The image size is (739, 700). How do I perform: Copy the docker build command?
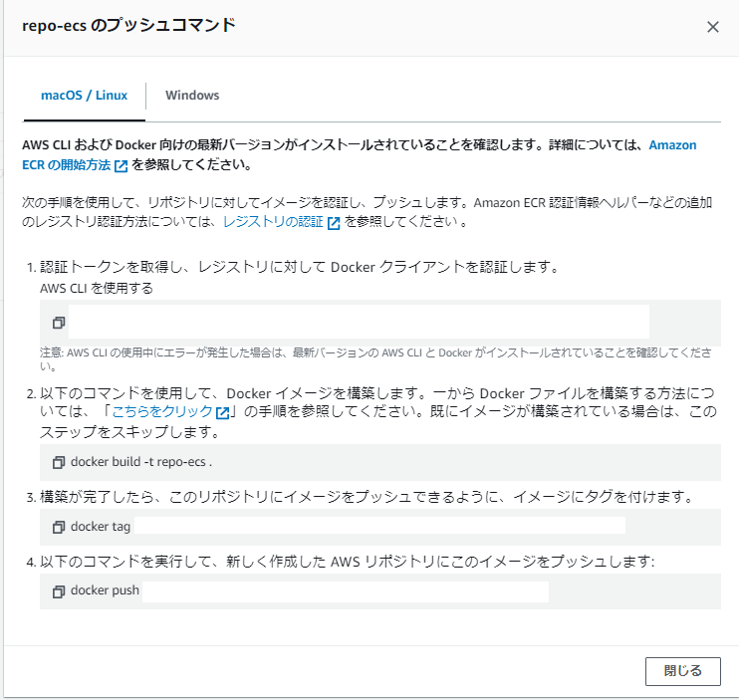pyautogui.click(x=59, y=462)
